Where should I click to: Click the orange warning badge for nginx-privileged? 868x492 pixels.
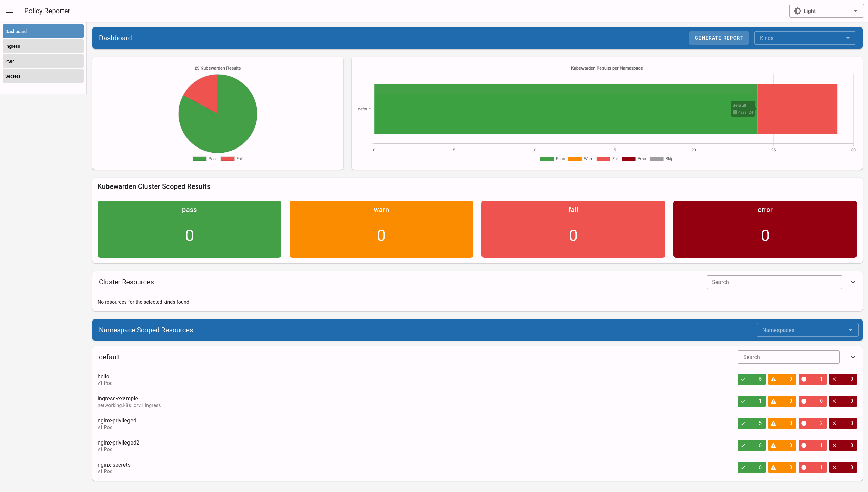click(782, 423)
